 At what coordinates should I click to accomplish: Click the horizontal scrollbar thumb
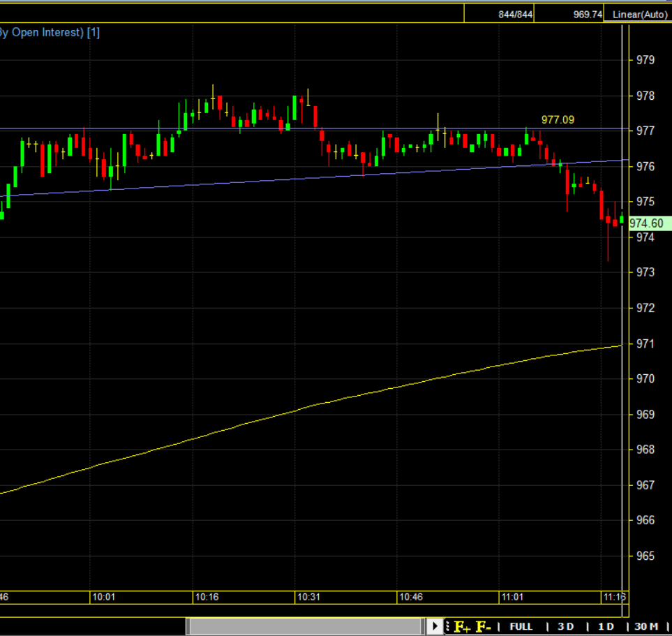[306, 626]
